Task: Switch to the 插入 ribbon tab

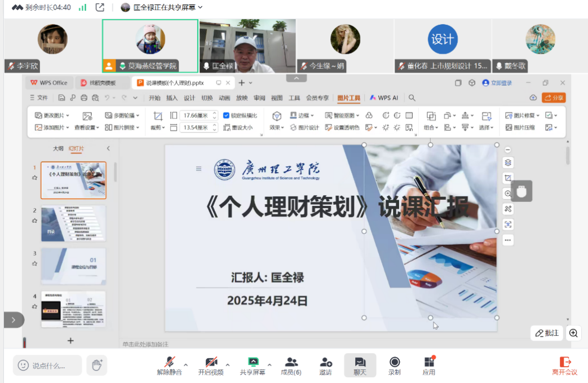Action: click(x=171, y=98)
